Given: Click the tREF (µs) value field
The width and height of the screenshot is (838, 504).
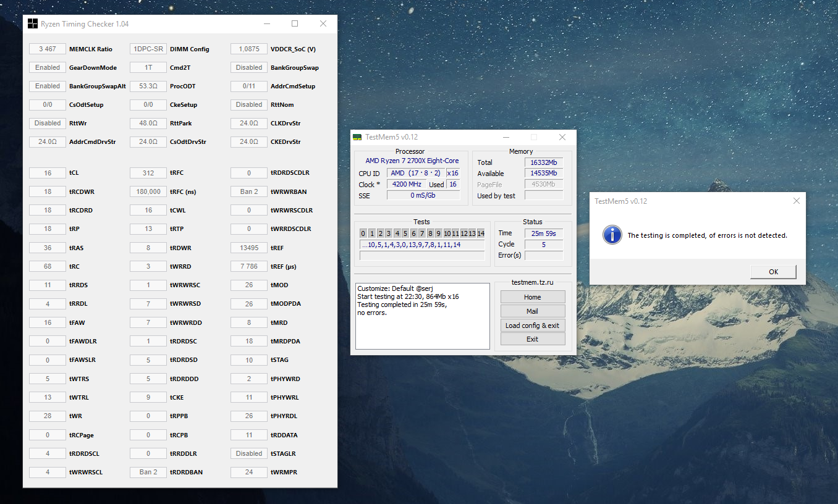Looking at the screenshot, I should point(249,267).
